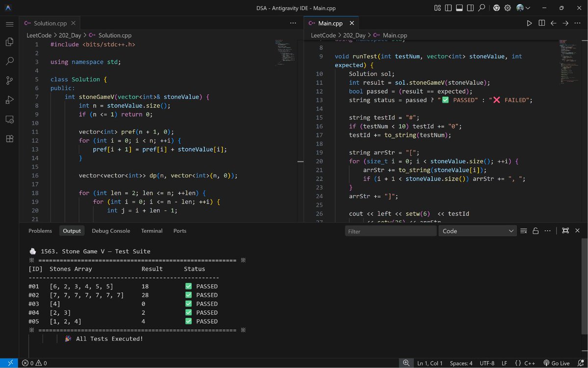
Task: Open the Customize Layout icon
Action: click(x=438, y=8)
